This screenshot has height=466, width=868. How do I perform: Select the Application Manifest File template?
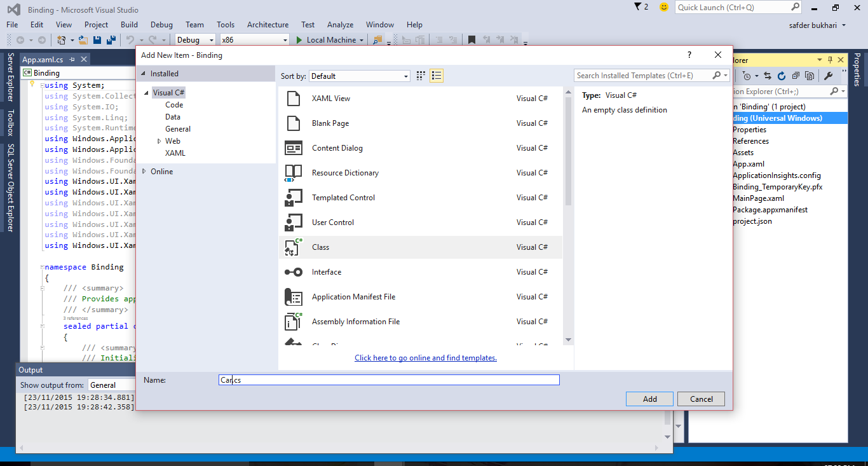421,297
